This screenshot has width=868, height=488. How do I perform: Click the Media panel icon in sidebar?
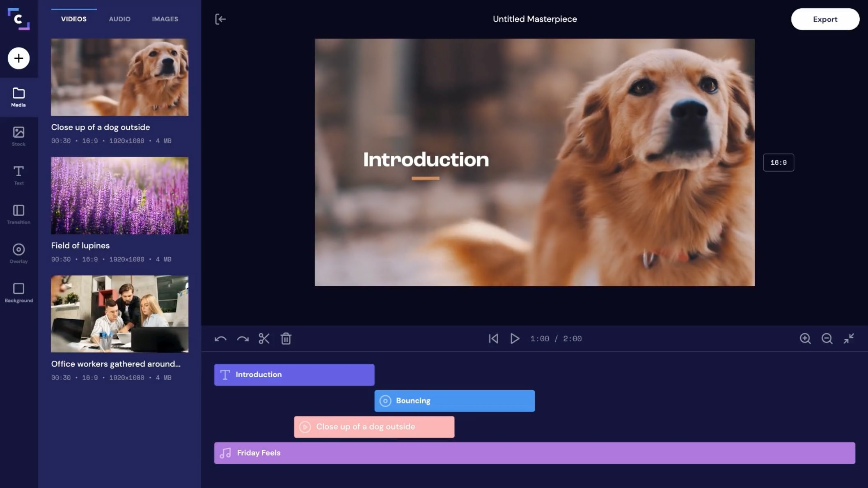click(x=18, y=97)
